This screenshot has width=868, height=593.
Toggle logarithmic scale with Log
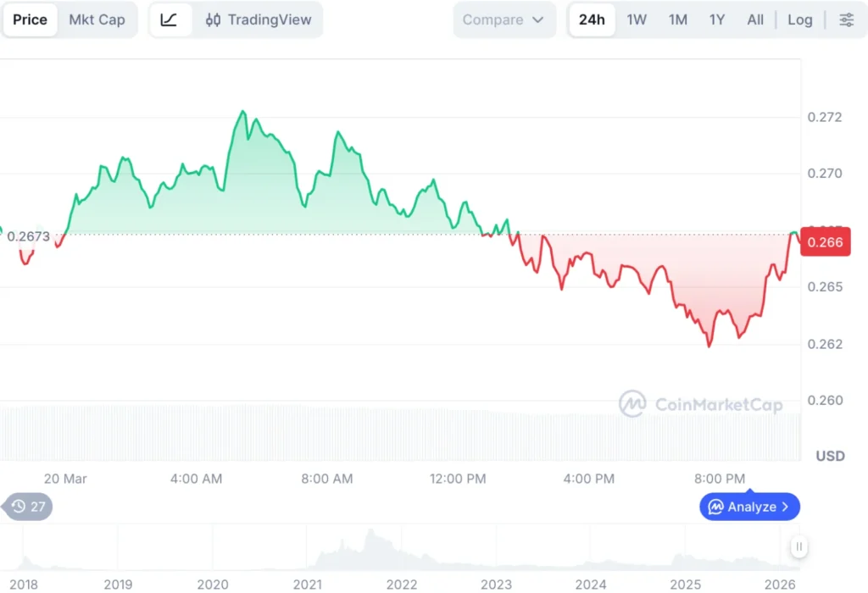(800, 19)
